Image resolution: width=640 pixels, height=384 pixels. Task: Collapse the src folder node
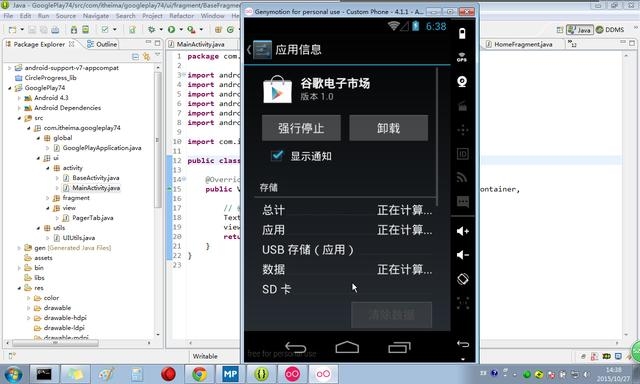tap(19, 118)
